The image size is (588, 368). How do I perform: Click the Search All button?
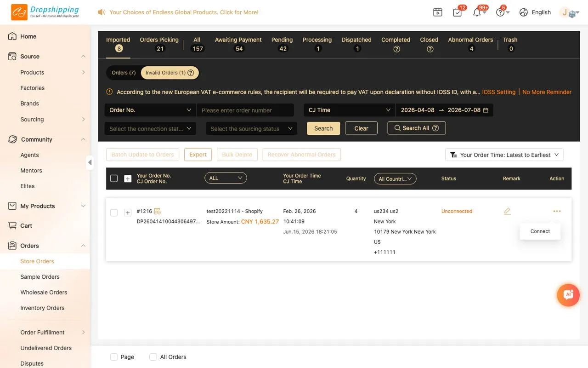coord(417,128)
